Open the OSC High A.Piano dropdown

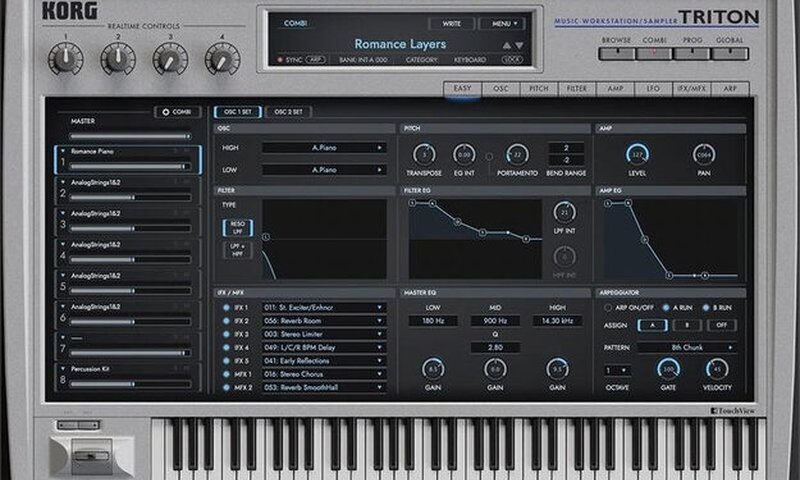click(323, 147)
